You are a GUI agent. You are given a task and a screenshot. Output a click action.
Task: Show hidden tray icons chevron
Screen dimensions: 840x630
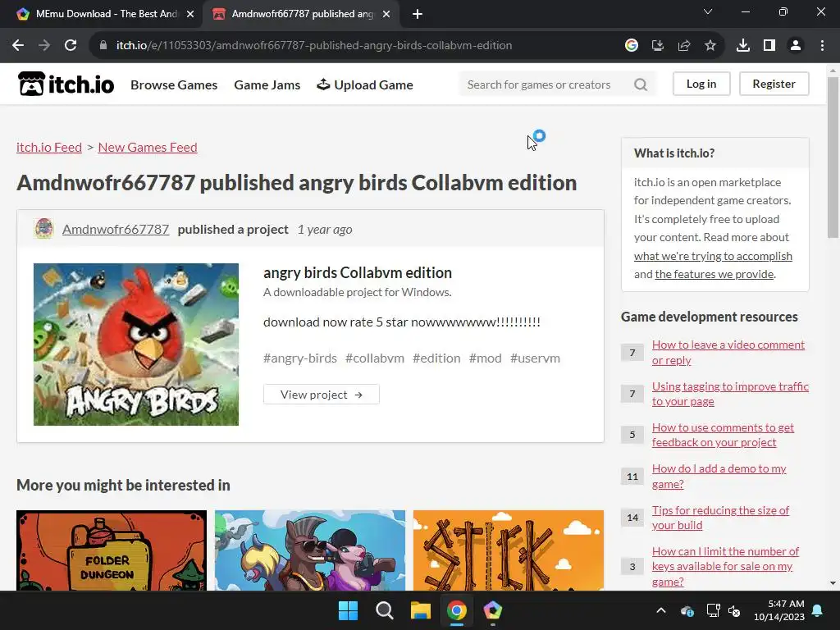(661, 610)
